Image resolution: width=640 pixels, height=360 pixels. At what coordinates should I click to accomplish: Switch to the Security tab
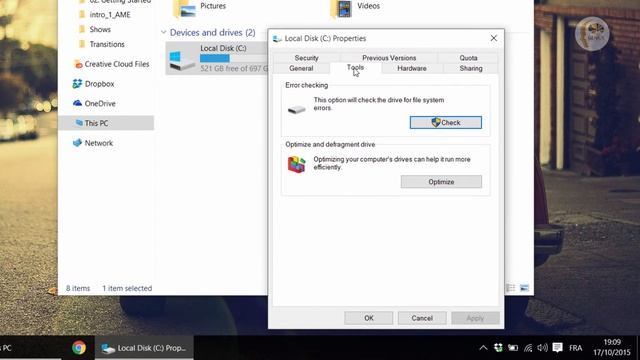tap(307, 58)
